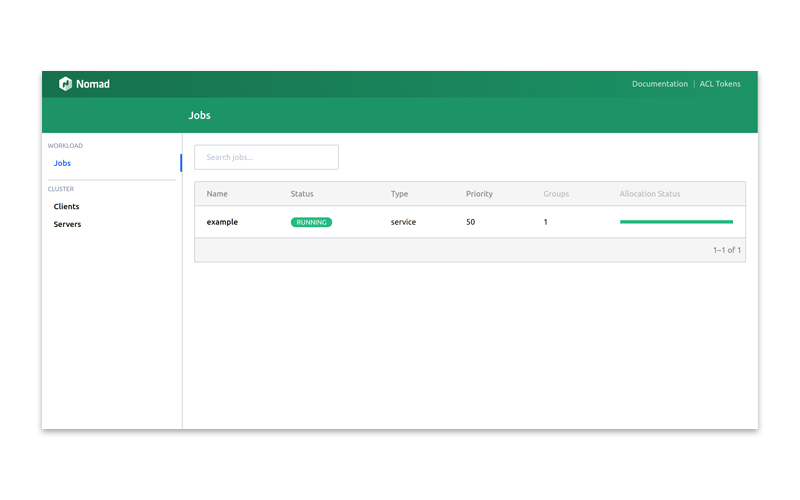Focus the Search jobs input field
This screenshot has height=500, width=800.
[266, 157]
